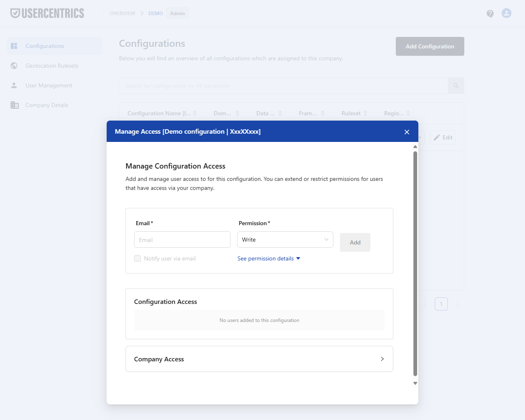The width and height of the screenshot is (525, 420).
Task: Expand See permission details
Action: pyautogui.click(x=269, y=258)
